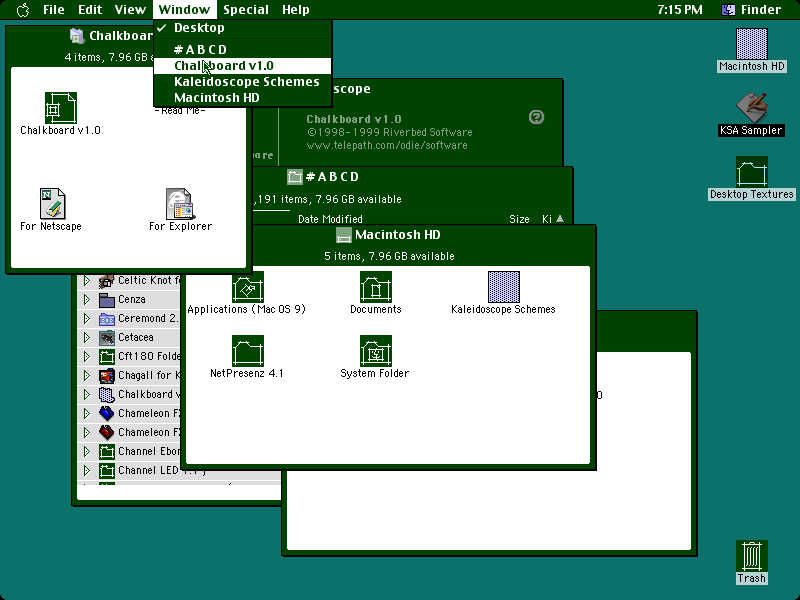Select the Chagall row icon

pyautogui.click(x=107, y=376)
